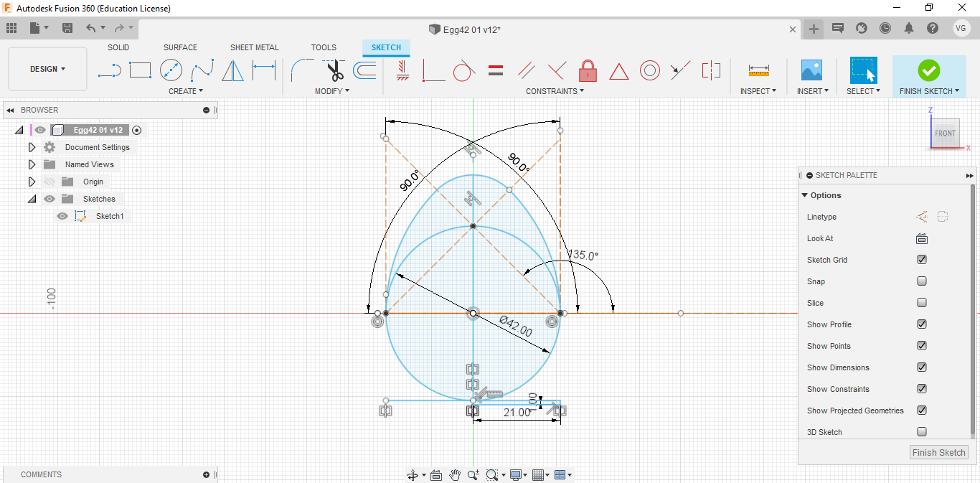Viewport: 980px width, 483px height.
Task: Toggle the Sketch Grid checkbox
Action: pyautogui.click(x=922, y=260)
